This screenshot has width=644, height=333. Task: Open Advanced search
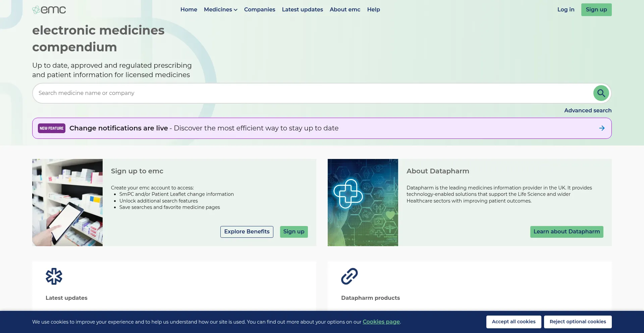point(588,110)
